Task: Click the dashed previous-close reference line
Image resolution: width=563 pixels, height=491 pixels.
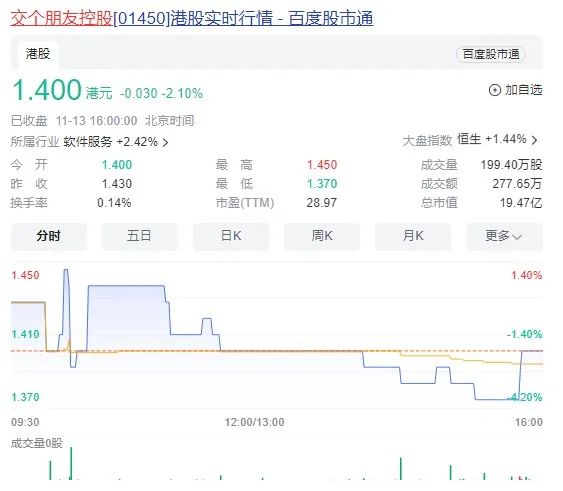Action: [277, 351]
